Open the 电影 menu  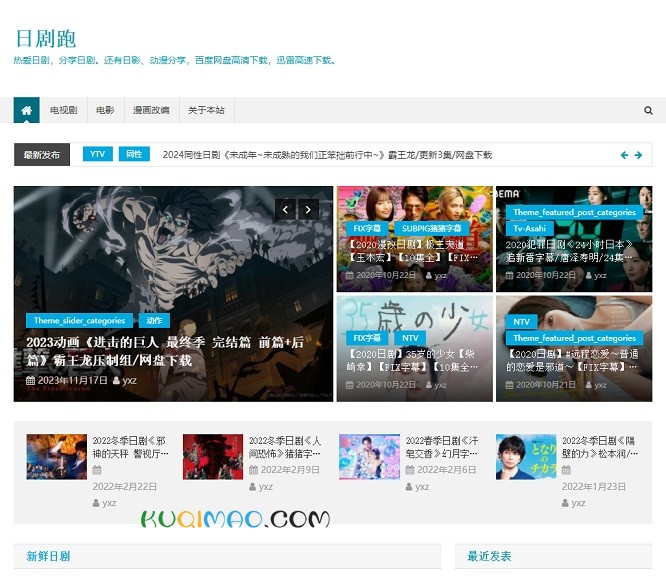click(x=105, y=110)
